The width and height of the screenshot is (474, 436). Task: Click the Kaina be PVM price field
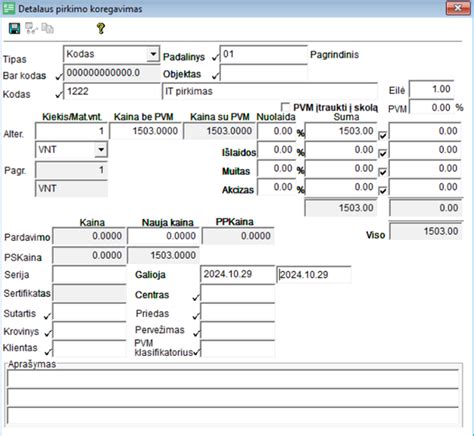(x=145, y=131)
